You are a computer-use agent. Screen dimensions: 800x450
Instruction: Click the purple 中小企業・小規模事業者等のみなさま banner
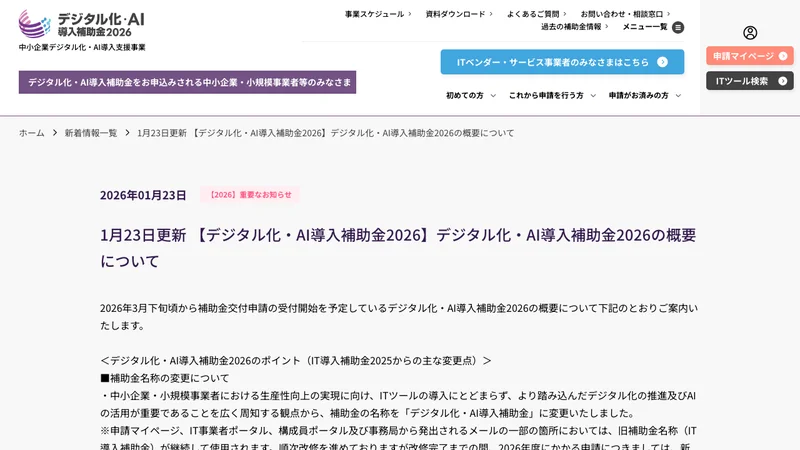coord(187,82)
